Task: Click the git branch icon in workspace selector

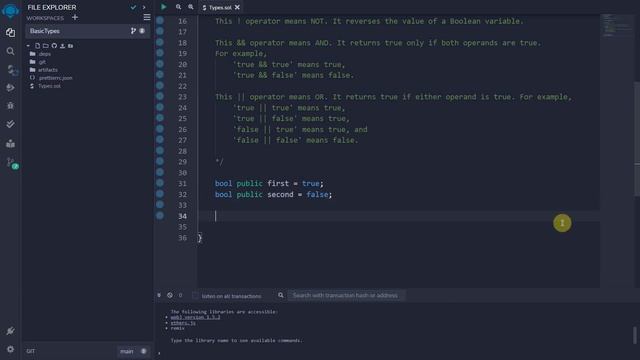Action: click(133, 31)
